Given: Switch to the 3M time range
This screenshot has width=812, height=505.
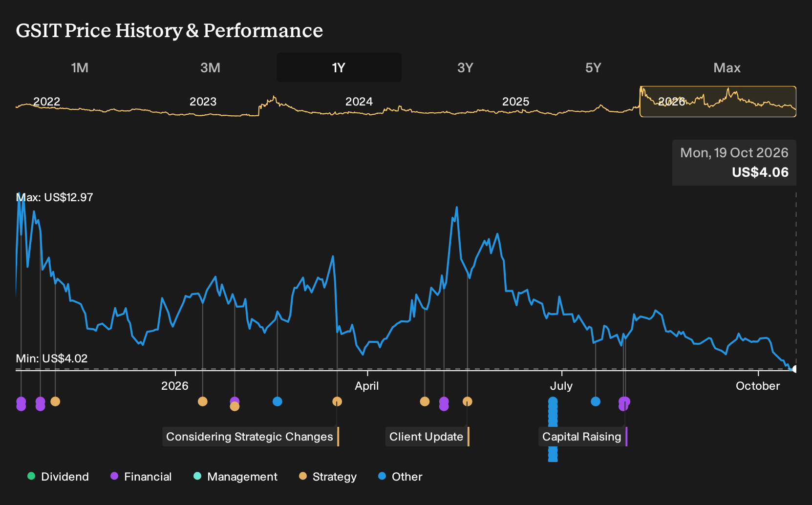Looking at the screenshot, I should pos(210,67).
